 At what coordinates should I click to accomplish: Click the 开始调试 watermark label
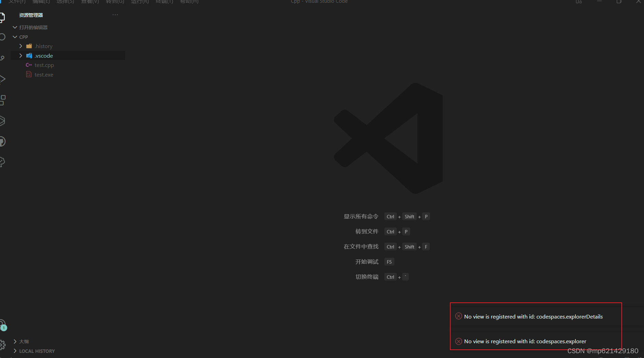367,262
